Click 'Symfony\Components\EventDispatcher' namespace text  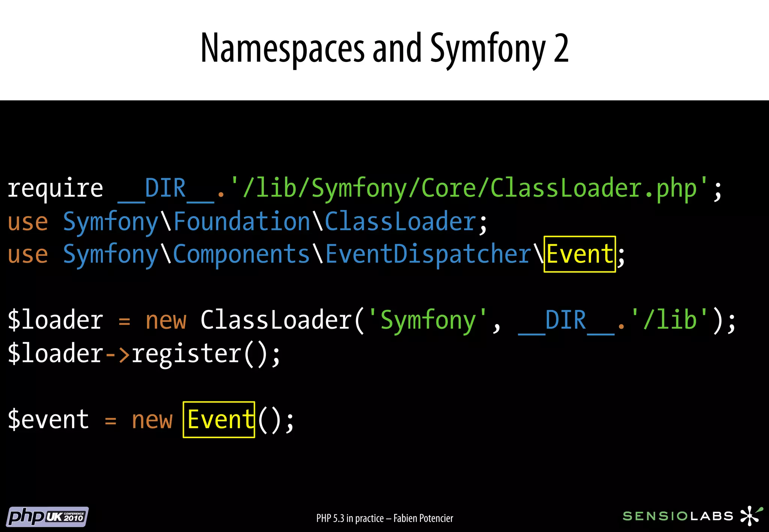(x=297, y=254)
